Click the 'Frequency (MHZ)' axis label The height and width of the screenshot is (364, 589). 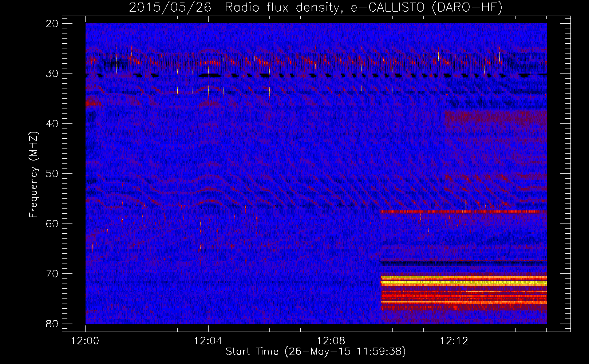[x=33, y=175]
